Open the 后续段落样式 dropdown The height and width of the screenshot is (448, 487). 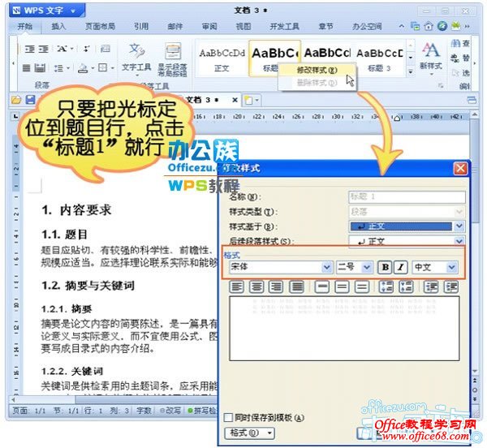click(x=459, y=241)
